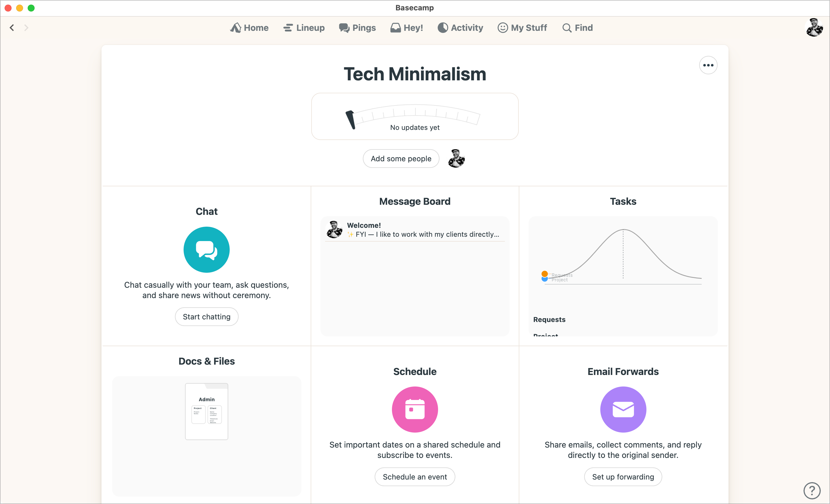Viewport: 830px width, 504px height.
Task: Select the Activity clock icon
Action: coord(443,28)
